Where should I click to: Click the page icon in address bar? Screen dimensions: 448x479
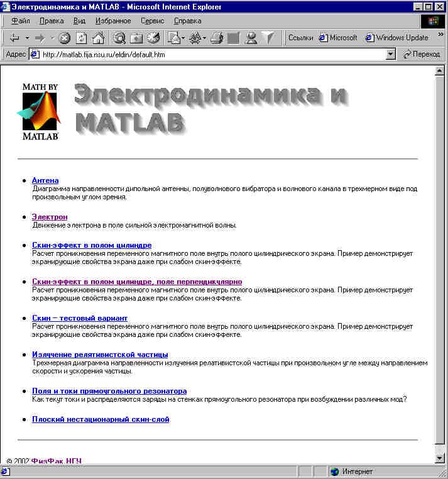pos(35,55)
